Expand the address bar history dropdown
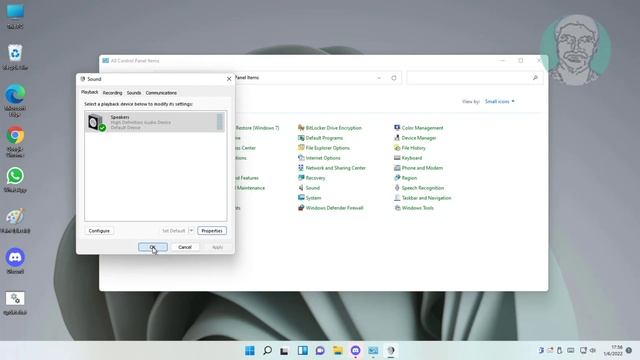This screenshot has width=640, height=360. point(379,78)
